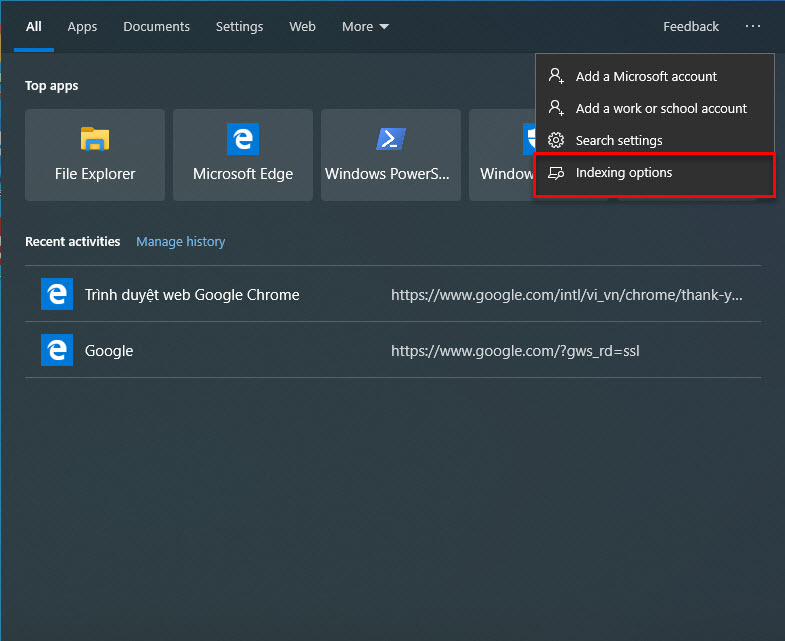Open Windows PowerShell tile

[x=390, y=155]
